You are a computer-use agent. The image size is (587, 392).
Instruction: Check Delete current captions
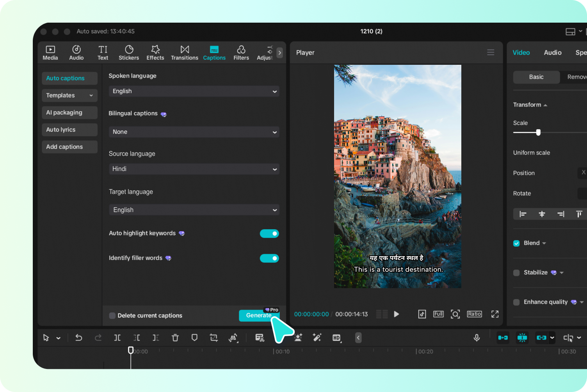coord(112,315)
